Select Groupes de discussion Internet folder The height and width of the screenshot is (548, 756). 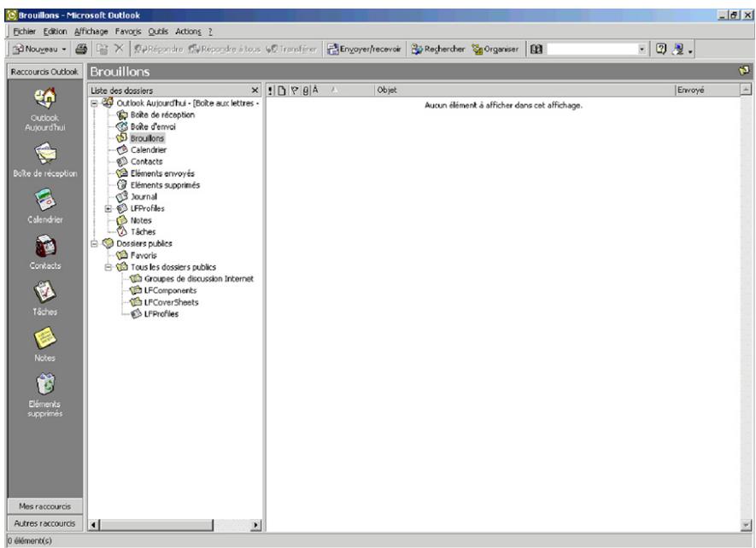(199, 278)
